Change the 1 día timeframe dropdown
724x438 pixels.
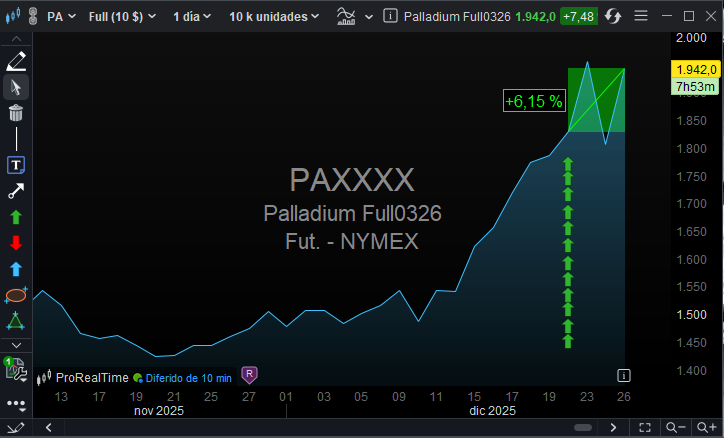192,17
